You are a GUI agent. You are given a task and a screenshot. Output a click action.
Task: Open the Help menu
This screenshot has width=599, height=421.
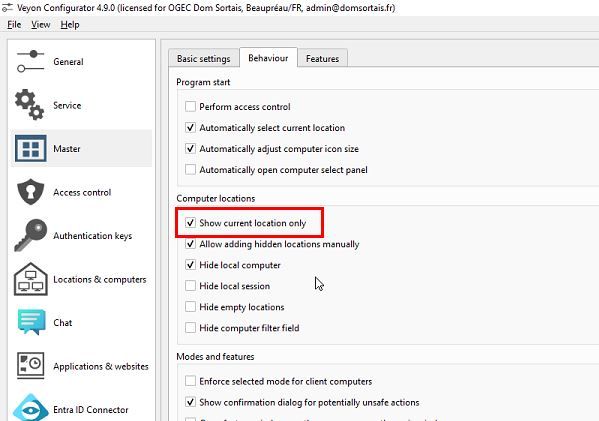pyautogui.click(x=70, y=25)
